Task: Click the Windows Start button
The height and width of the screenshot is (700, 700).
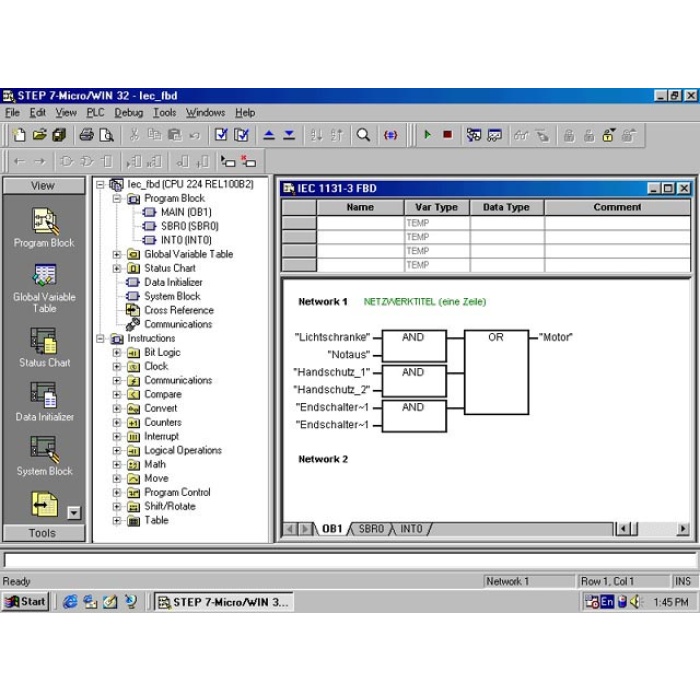Action: click(25, 602)
